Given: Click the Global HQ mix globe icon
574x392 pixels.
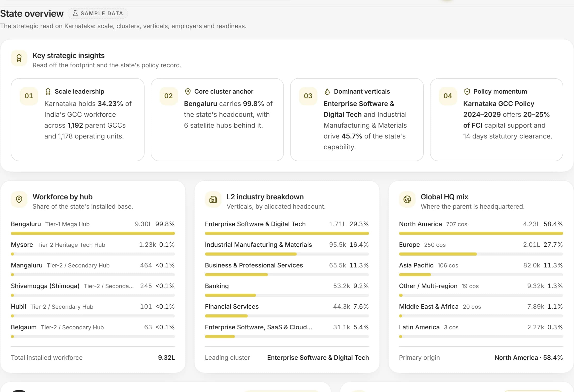Looking at the screenshot, I should [x=407, y=199].
